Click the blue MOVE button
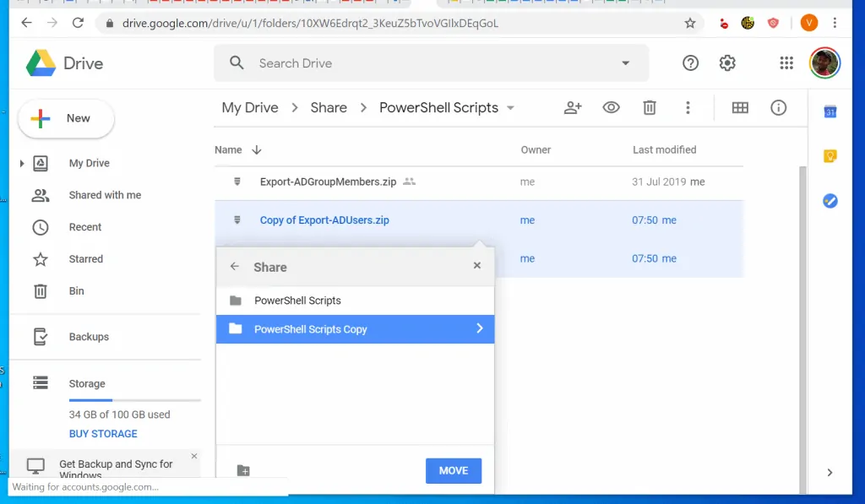865x504 pixels. click(x=453, y=470)
